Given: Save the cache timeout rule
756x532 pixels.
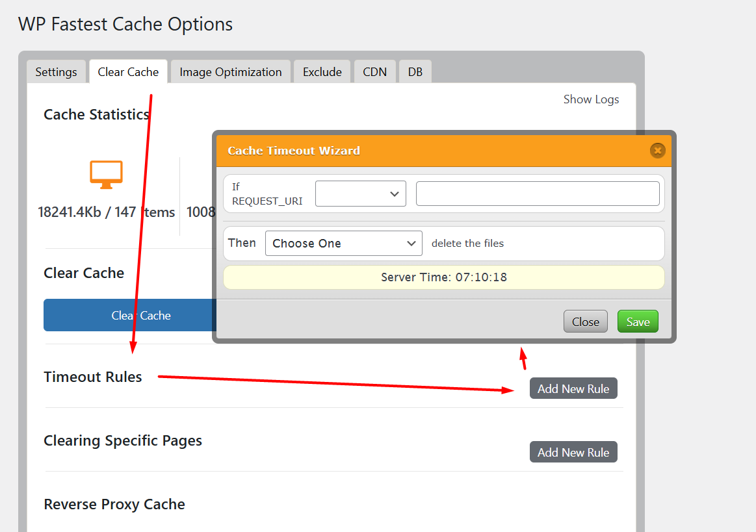Looking at the screenshot, I should [x=638, y=322].
